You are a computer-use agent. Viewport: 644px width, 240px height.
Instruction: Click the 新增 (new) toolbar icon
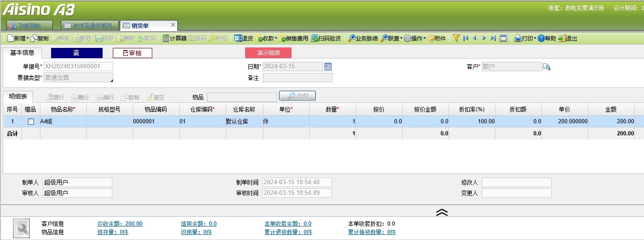[x=10, y=39]
